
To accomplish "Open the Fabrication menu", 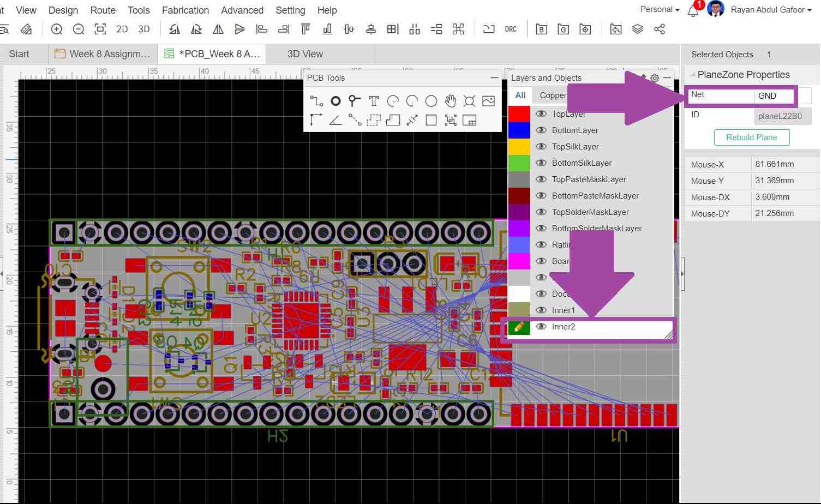I will (x=185, y=10).
